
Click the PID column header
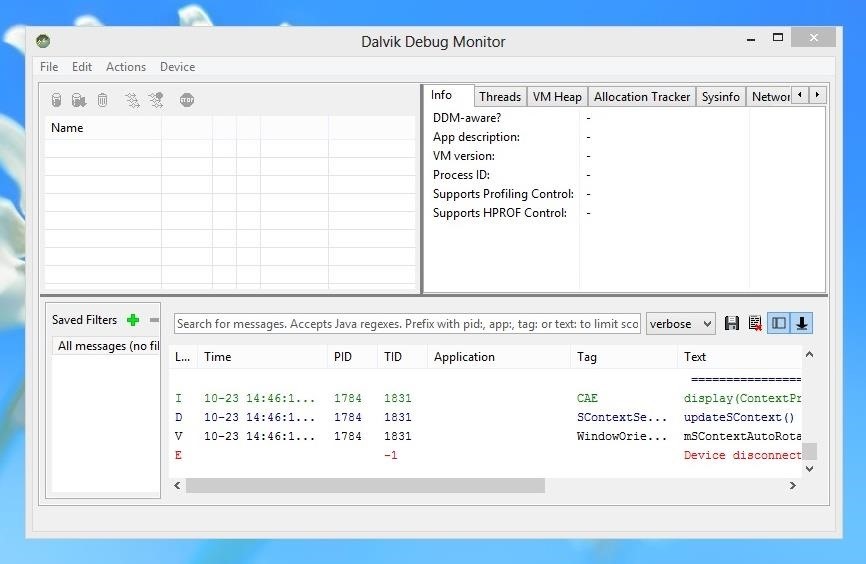tap(353, 357)
